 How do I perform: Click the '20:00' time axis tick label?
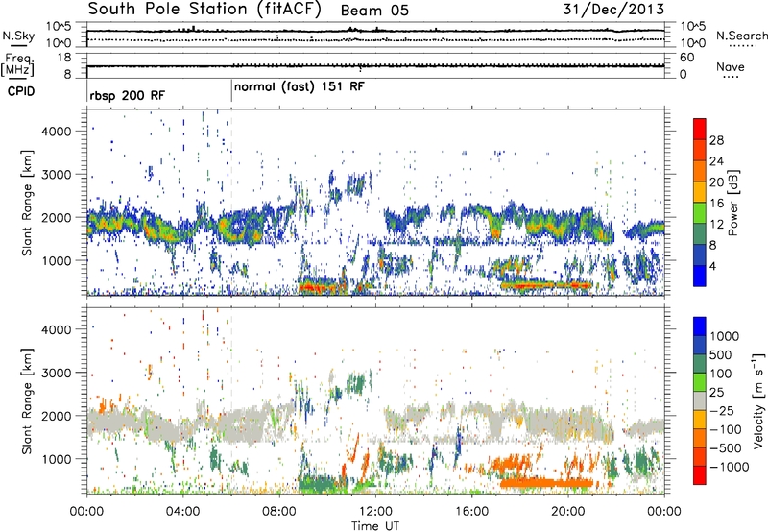pyautogui.click(x=568, y=512)
